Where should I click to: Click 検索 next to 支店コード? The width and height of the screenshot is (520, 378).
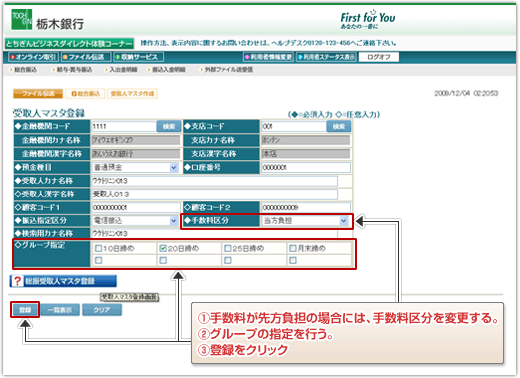click(x=338, y=126)
